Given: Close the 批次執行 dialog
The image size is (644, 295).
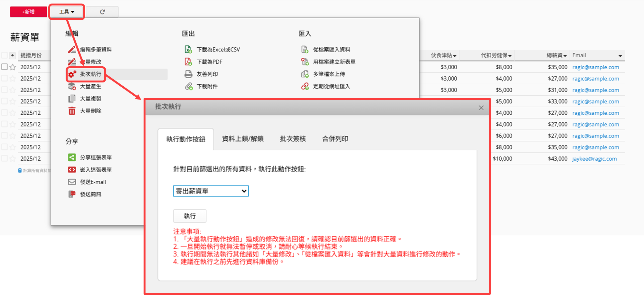Looking at the screenshot, I should (x=481, y=108).
